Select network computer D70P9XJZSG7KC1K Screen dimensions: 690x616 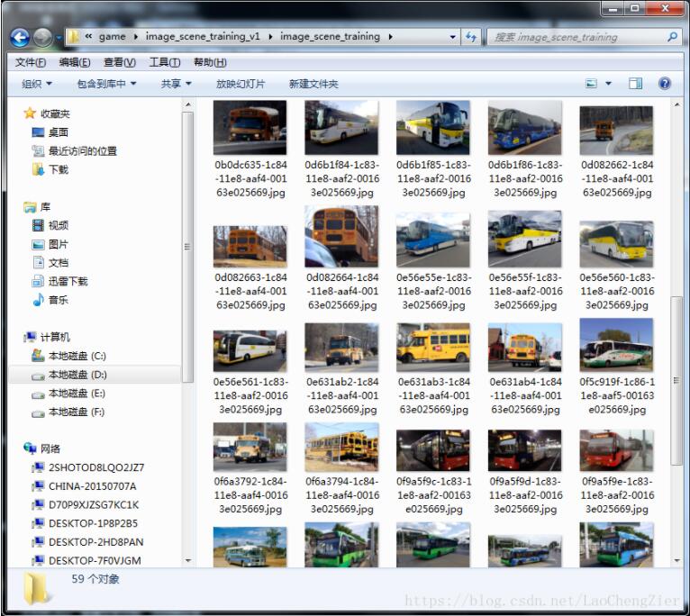point(86,504)
